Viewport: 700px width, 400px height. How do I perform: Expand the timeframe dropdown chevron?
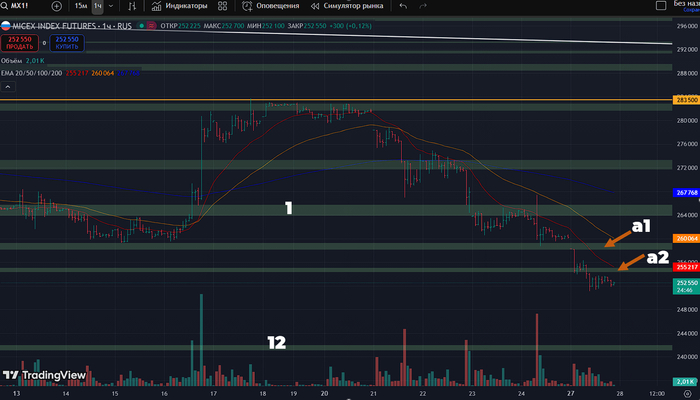tap(113, 6)
